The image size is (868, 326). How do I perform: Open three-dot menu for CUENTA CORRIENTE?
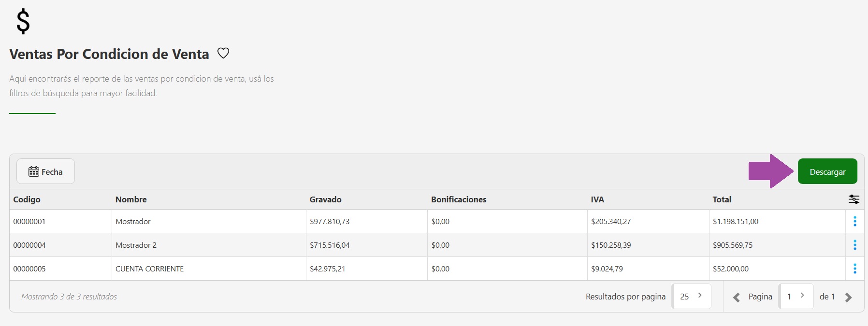coord(854,269)
